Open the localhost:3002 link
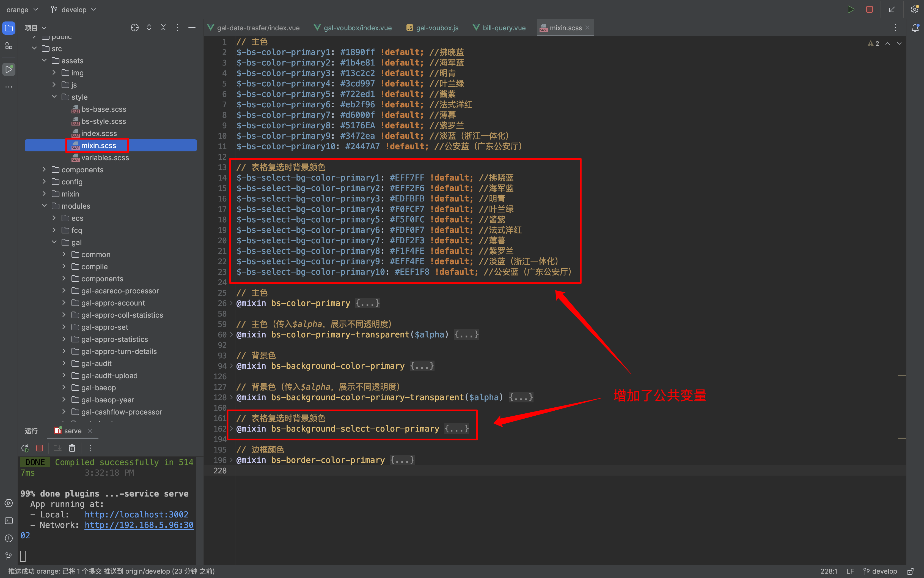 (137, 514)
